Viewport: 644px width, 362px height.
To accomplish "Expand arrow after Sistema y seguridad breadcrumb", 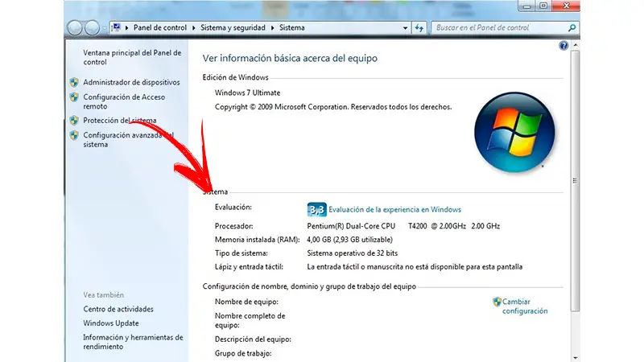I will (x=272, y=28).
